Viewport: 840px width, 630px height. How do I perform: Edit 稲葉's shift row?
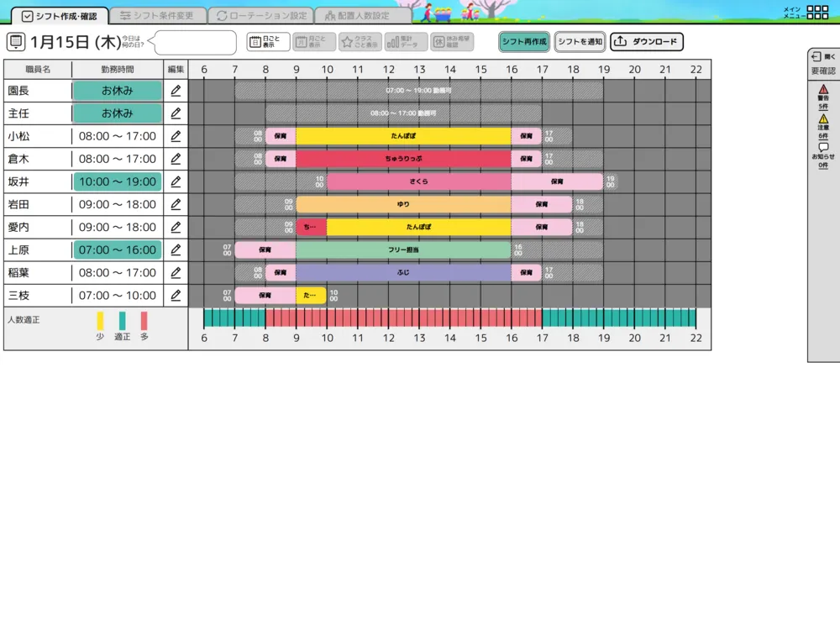click(x=176, y=273)
